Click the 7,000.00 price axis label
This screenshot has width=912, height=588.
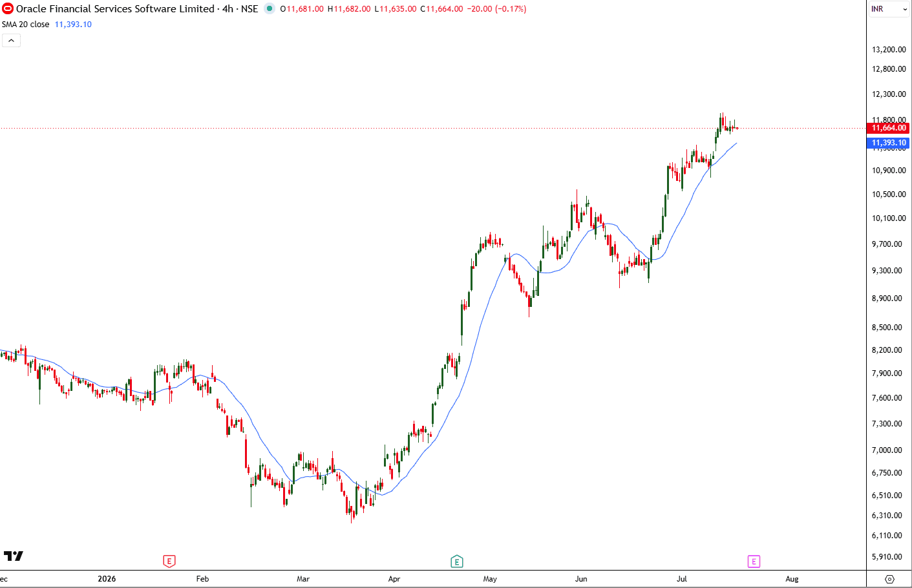coord(887,450)
